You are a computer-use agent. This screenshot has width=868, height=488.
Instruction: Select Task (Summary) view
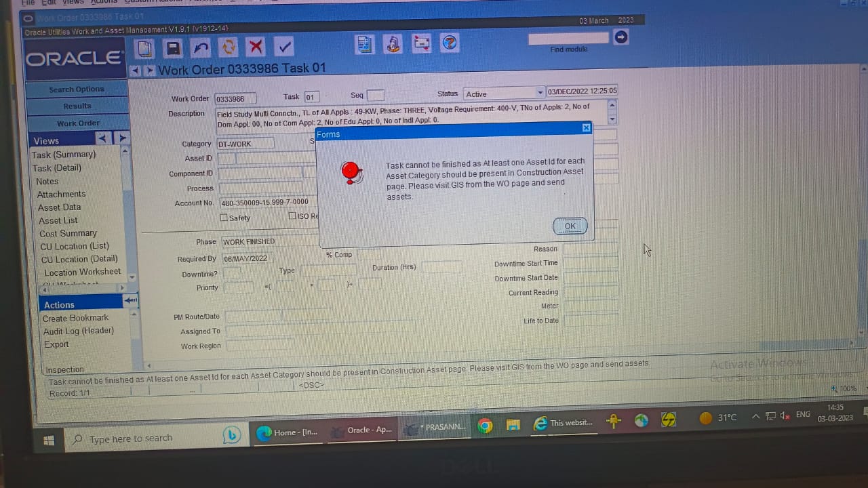[x=64, y=155]
